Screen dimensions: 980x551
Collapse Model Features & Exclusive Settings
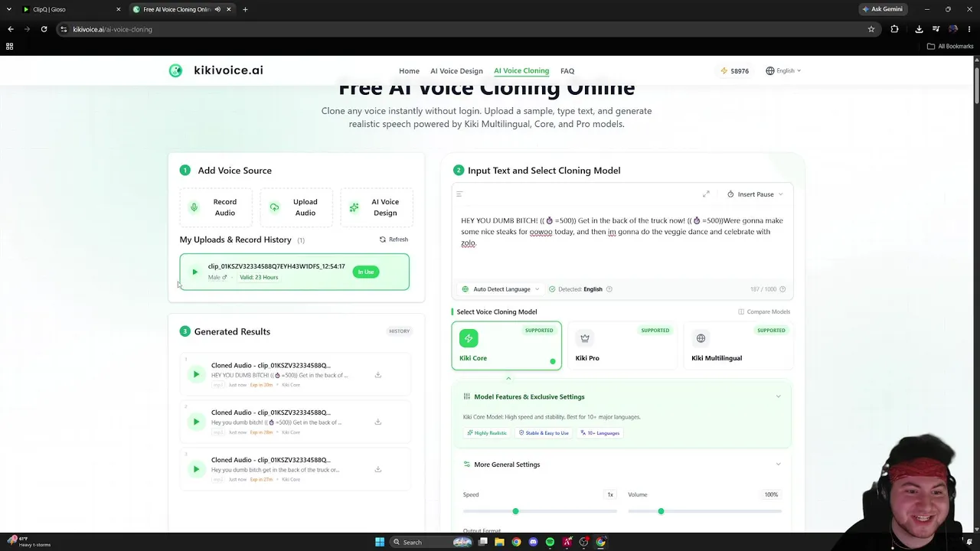(778, 396)
